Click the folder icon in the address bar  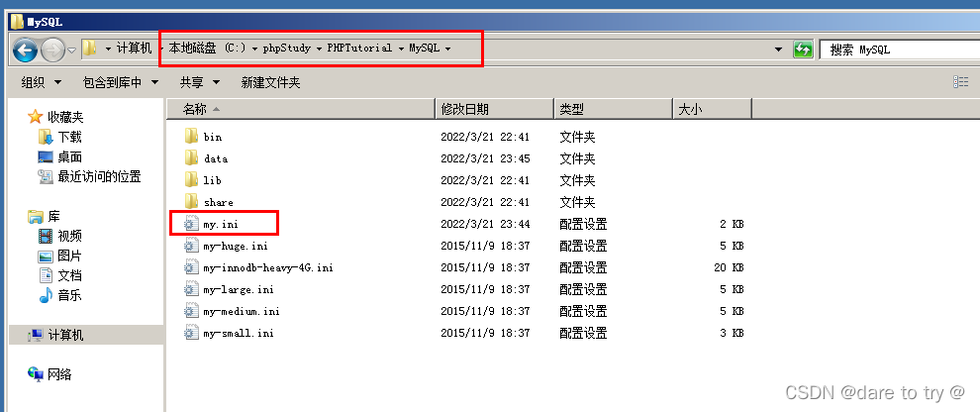(x=91, y=49)
